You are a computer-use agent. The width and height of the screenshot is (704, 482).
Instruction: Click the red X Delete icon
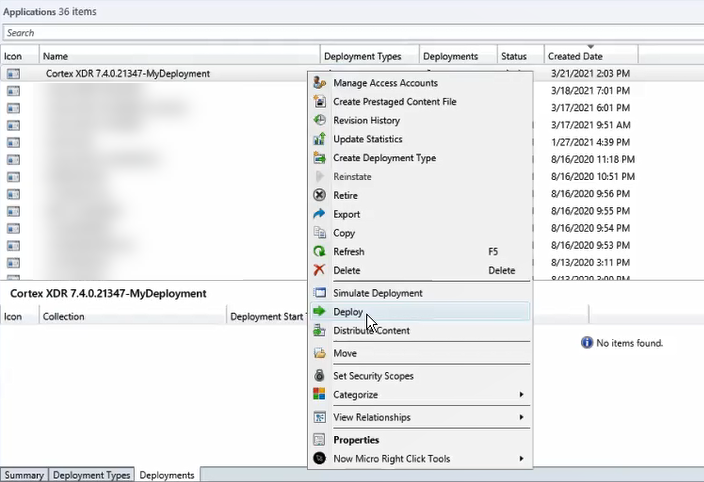(319, 270)
